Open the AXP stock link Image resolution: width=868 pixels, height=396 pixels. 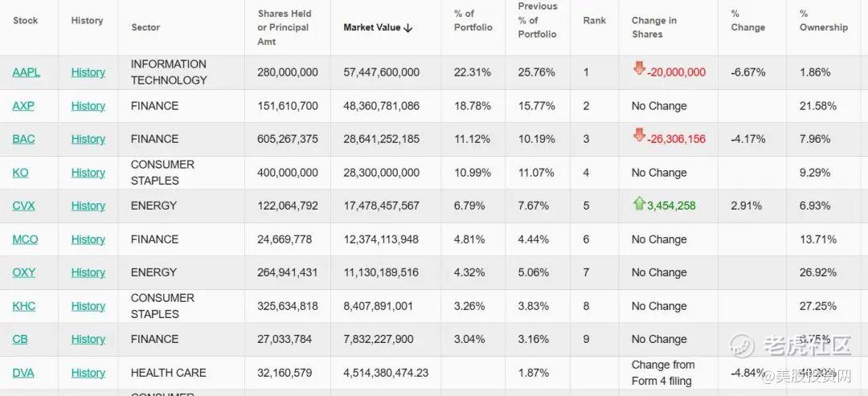(23, 106)
